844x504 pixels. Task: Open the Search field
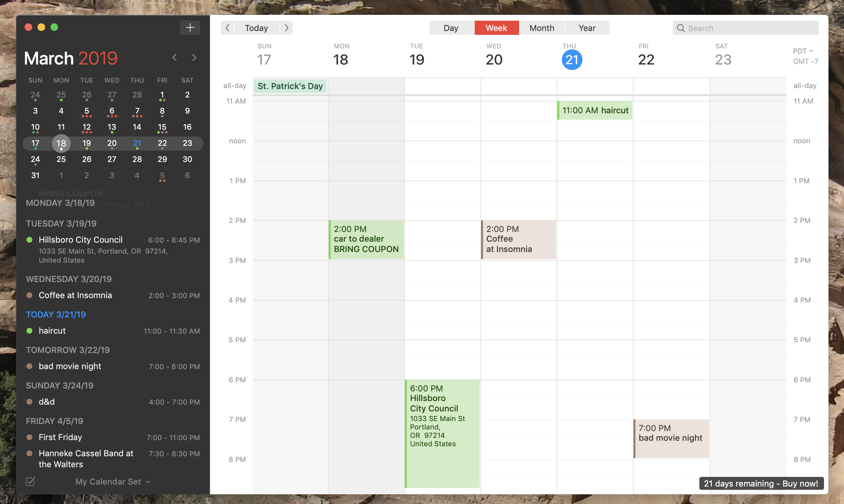pyautogui.click(x=746, y=28)
